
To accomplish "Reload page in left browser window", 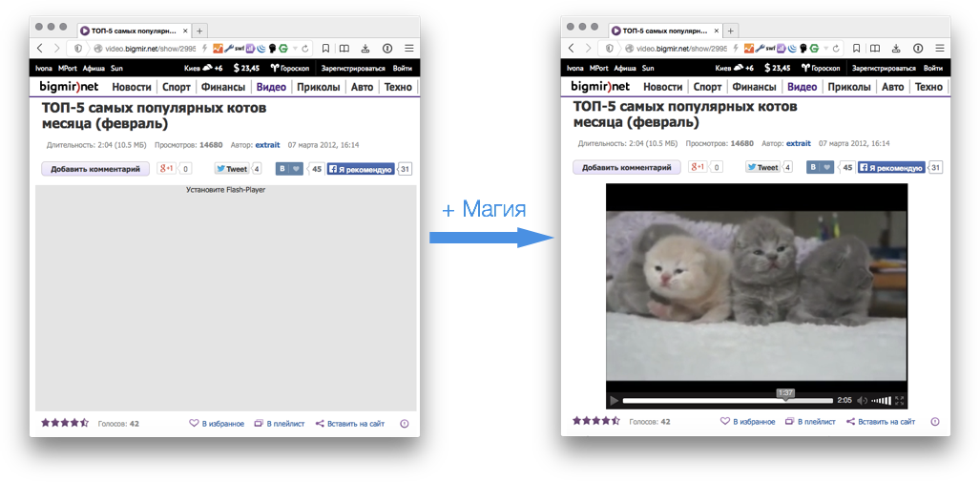I will (x=305, y=48).
